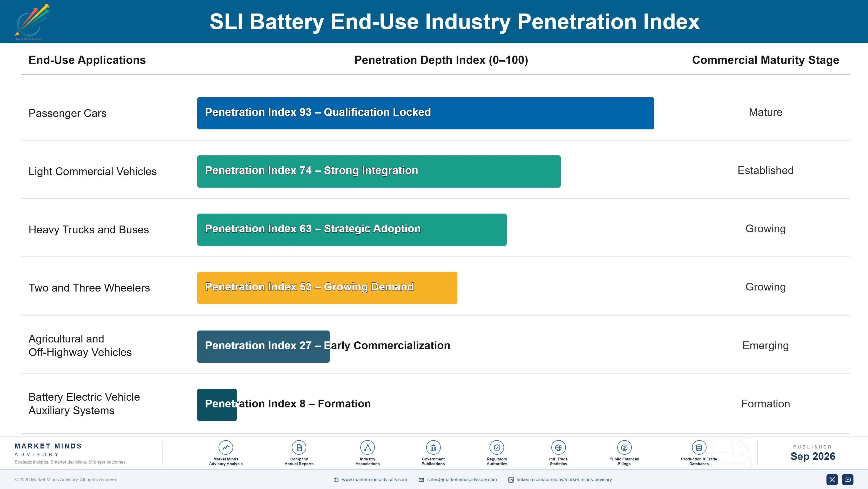Click sales@marketmindsadvisory.com email link
868x489 pixels.
coord(462,480)
